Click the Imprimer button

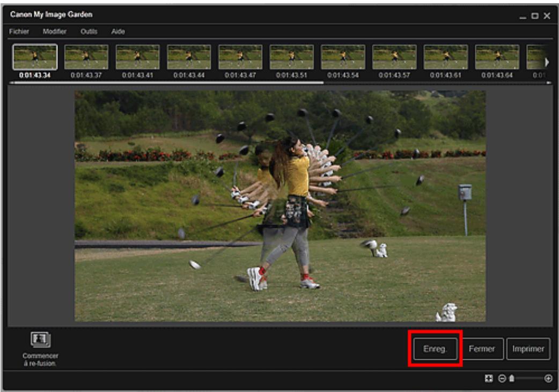click(x=528, y=349)
